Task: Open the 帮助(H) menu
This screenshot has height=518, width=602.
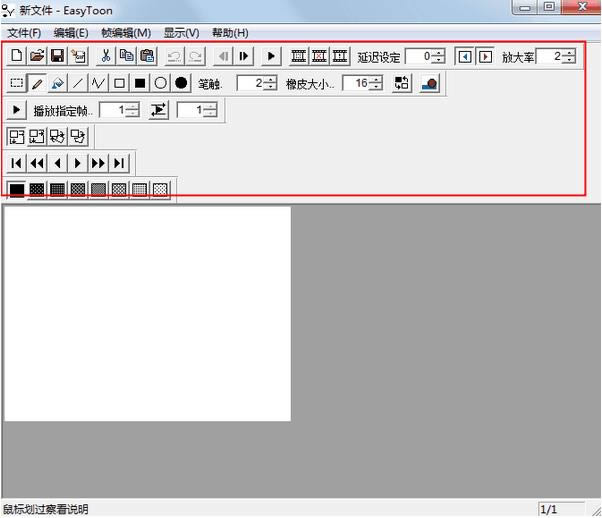Action: point(230,33)
